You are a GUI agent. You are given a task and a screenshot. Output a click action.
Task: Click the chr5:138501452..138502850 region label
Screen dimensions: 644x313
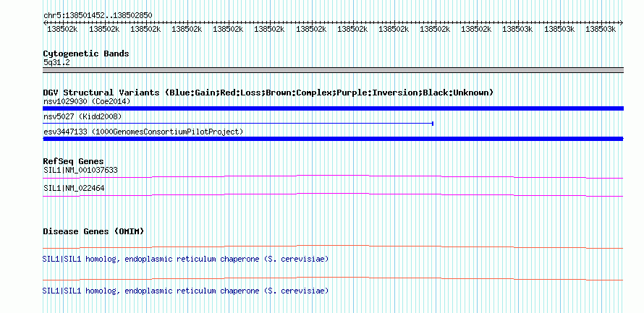click(98, 16)
